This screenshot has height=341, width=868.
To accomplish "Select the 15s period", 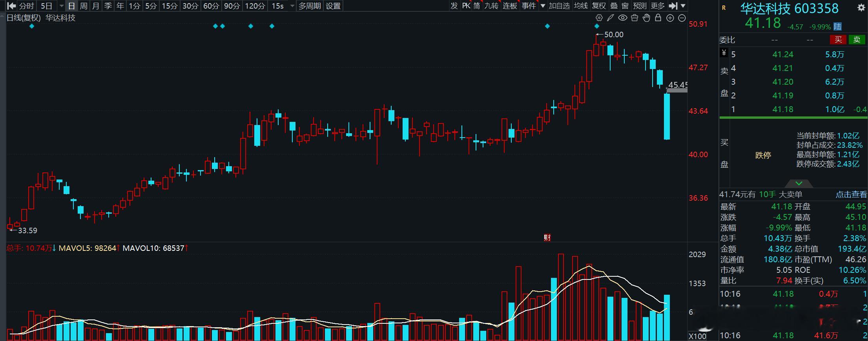I will [277, 6].
